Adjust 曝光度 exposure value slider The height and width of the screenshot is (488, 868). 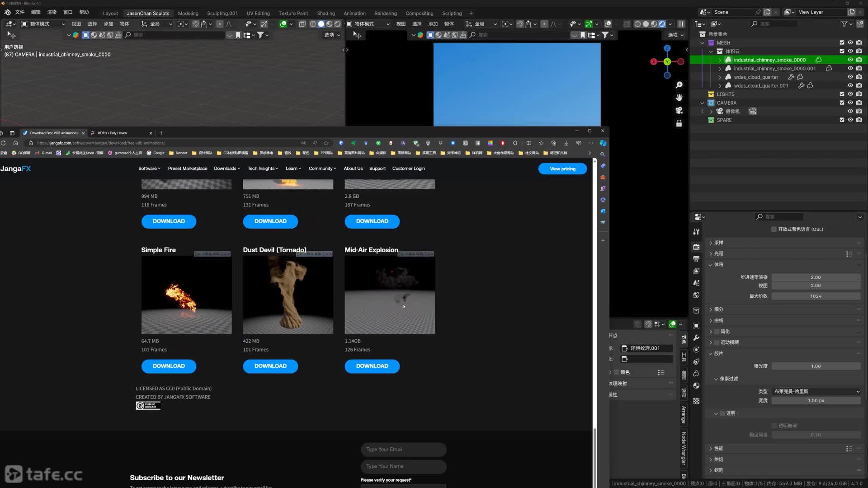pyautogui.click(x=816, y=366)
